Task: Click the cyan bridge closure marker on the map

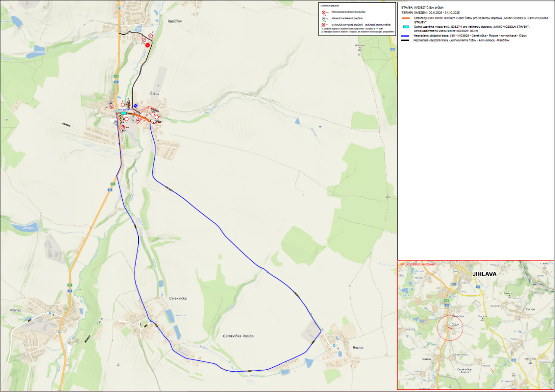Action: 124,113
